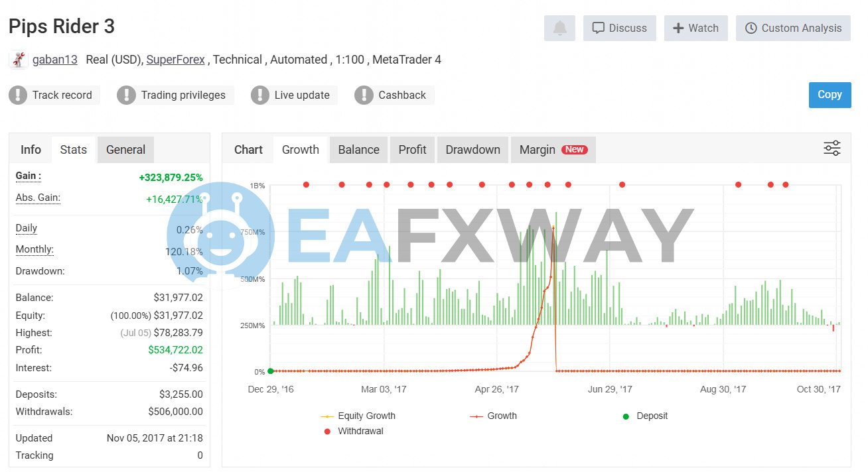Click the Track record label
Screen dimensions: 868x472
pos(62,95)
